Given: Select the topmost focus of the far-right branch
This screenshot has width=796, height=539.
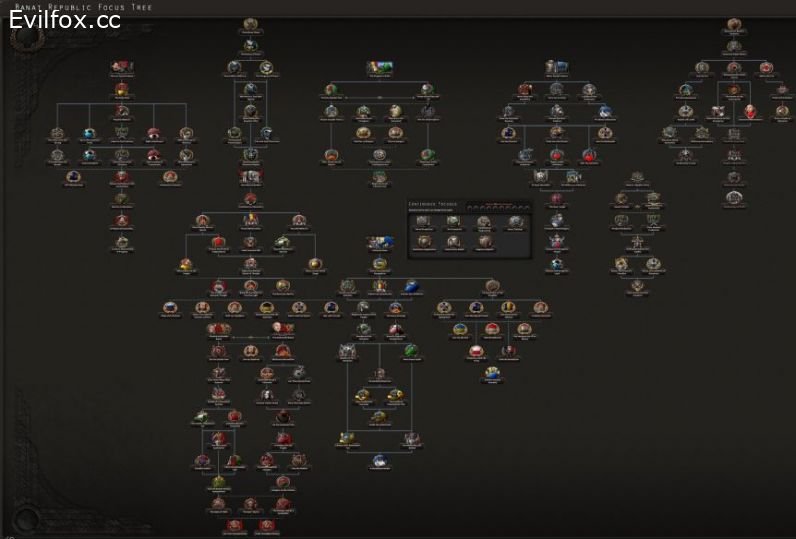Looking at the screenshot, I should pyautogui.click(x=734, y=24).
